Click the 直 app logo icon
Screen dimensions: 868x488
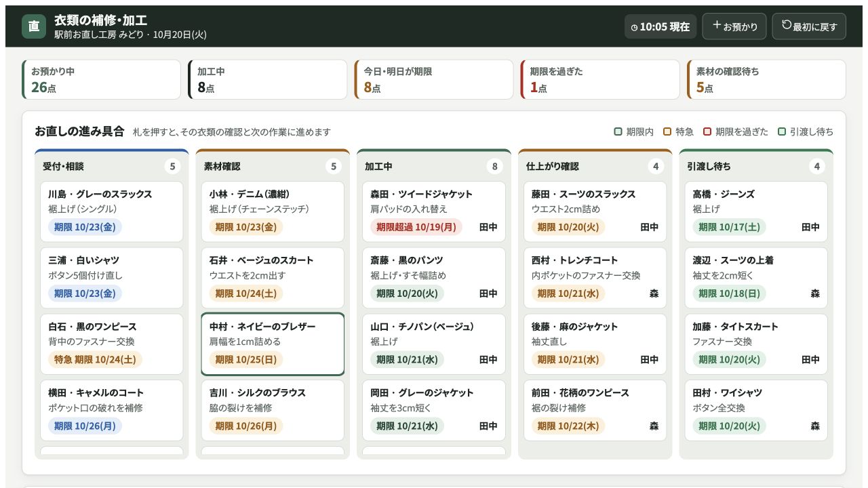coord(34,26)
